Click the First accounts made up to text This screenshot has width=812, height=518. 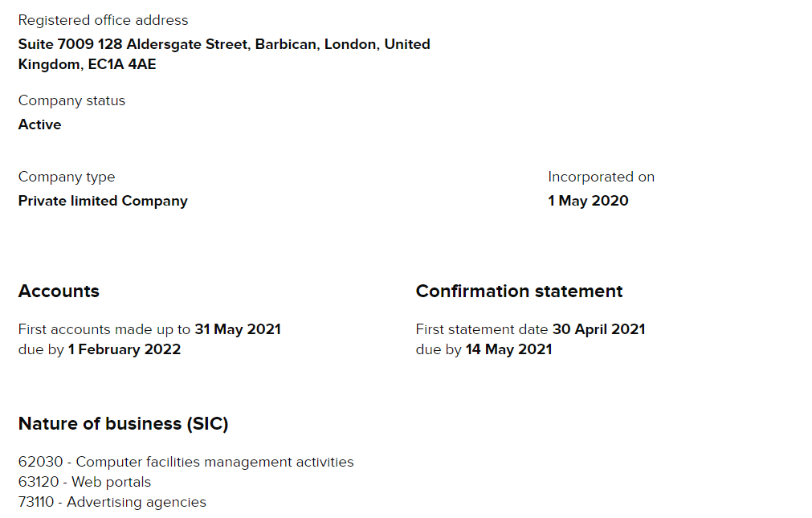point(104,329)
